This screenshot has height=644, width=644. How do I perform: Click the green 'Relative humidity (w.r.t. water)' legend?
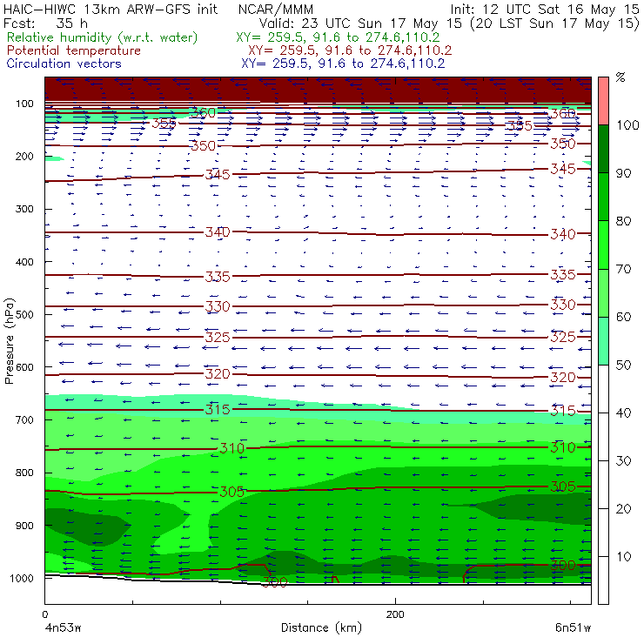click(103, 37)
